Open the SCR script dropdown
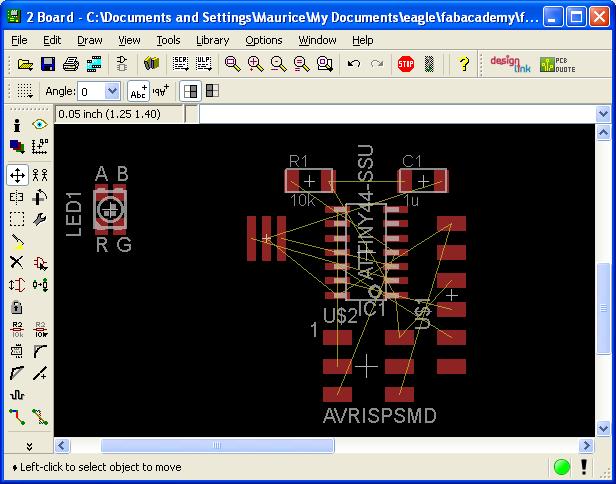This screenshot has width=616, height=484. 180,63
